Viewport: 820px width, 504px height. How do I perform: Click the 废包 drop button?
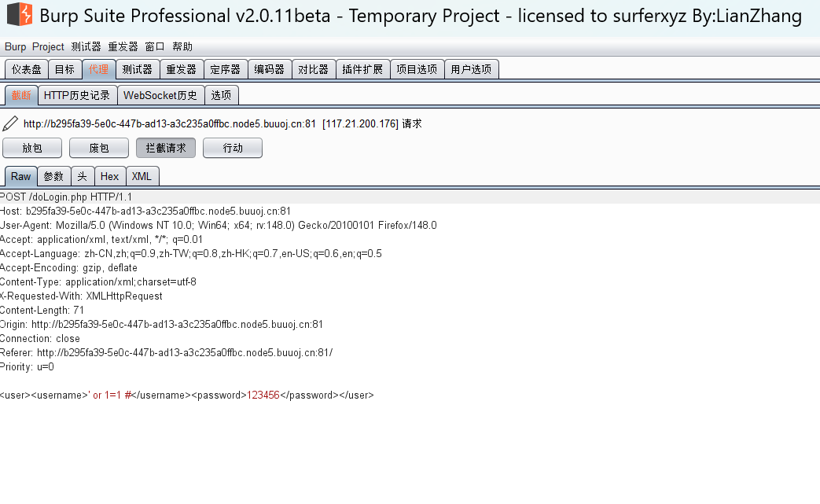[99, 148]
